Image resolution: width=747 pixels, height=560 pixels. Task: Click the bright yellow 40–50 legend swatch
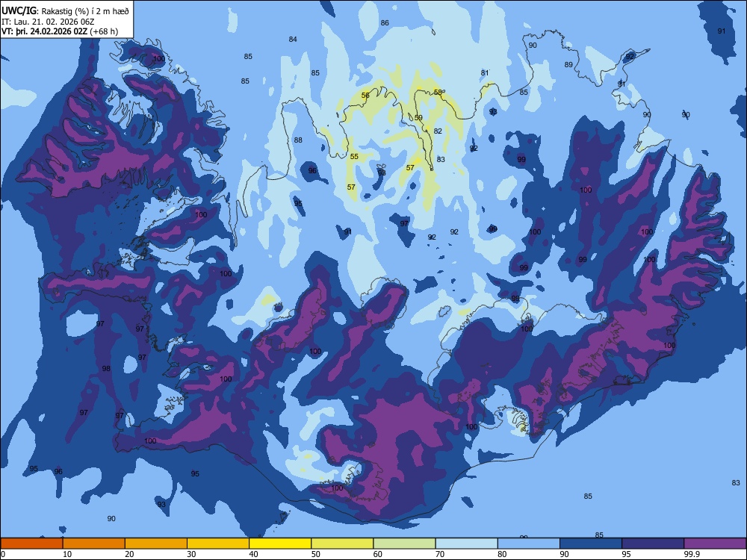(x=280, y=544)
